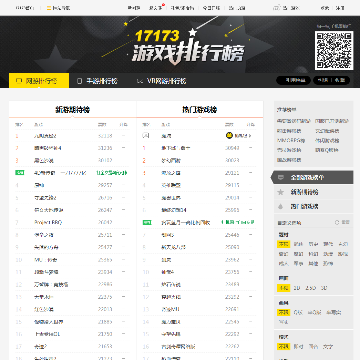Click the 热门游戏榜 column heading
The width and height of the screenshot is (360, 360).
coord(200,110)
